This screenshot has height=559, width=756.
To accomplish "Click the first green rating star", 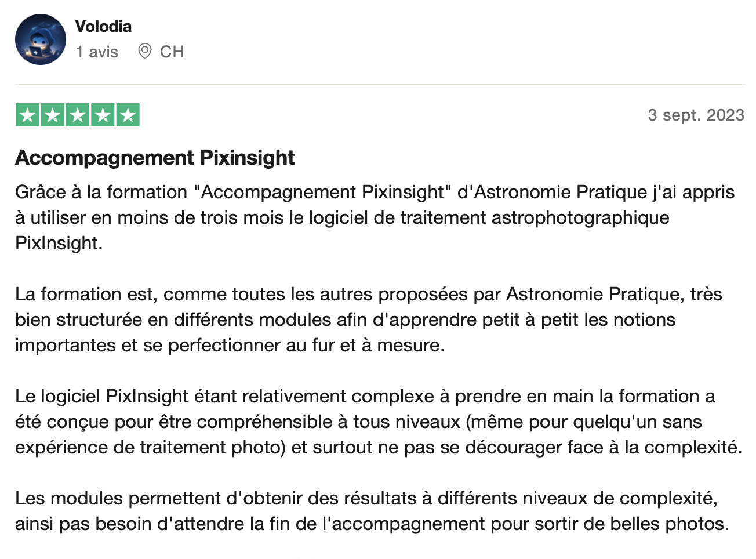I will coord(27,115).
